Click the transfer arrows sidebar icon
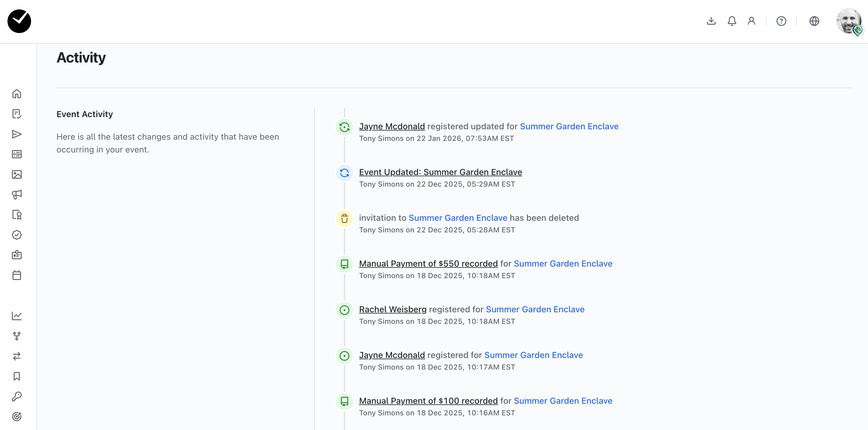Image resolution: width=868 pixels, height=430 pixels. point(16,356)
